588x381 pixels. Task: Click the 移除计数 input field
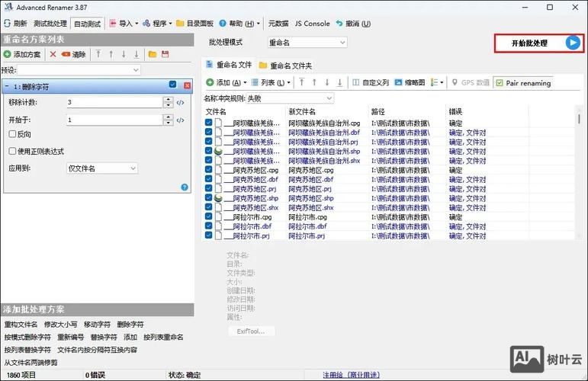coord(114,102)
